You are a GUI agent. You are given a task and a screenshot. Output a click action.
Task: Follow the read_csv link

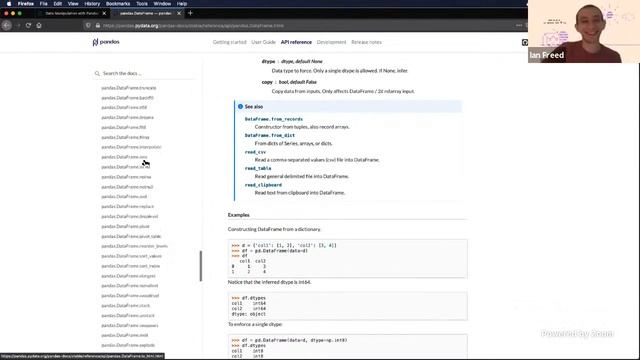(255, 152)
